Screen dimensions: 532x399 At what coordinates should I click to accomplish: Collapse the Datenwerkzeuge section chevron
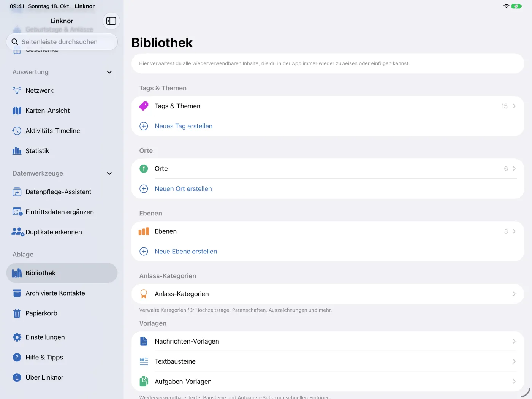[x=109, y=173]
